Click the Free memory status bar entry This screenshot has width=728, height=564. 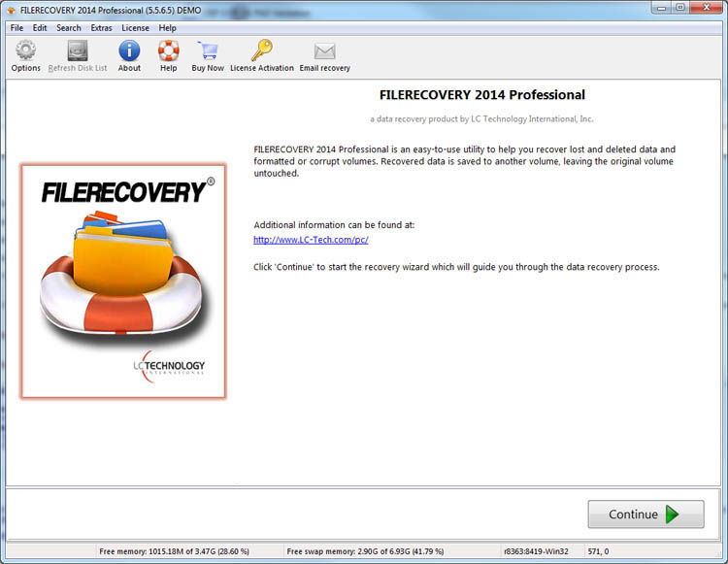click(174, 551)
